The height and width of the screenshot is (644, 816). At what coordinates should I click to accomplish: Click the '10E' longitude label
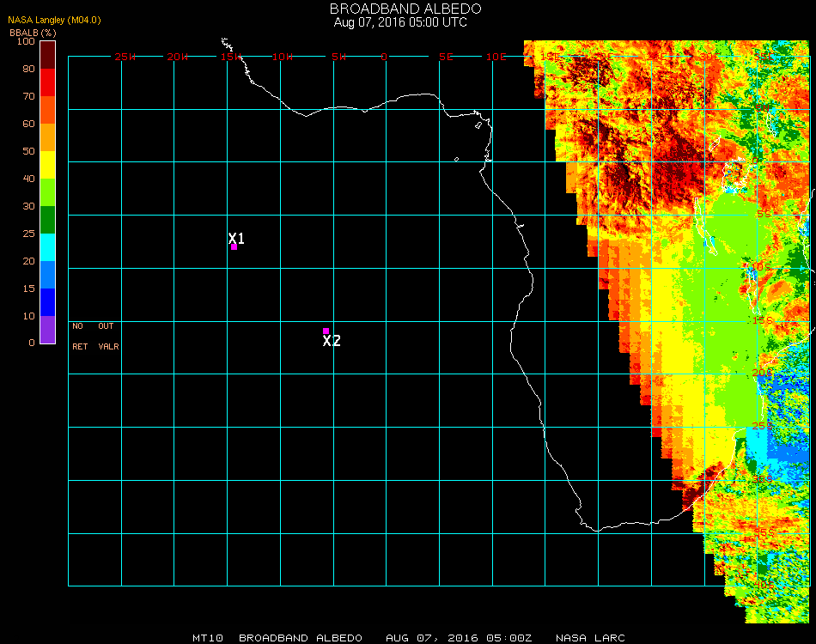[x=496, y=57]
